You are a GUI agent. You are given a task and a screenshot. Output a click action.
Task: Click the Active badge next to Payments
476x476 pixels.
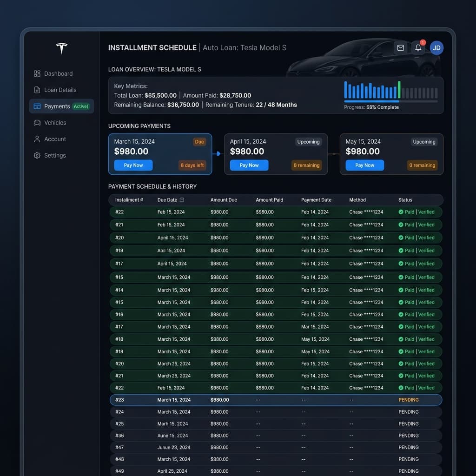click(81, 106)
